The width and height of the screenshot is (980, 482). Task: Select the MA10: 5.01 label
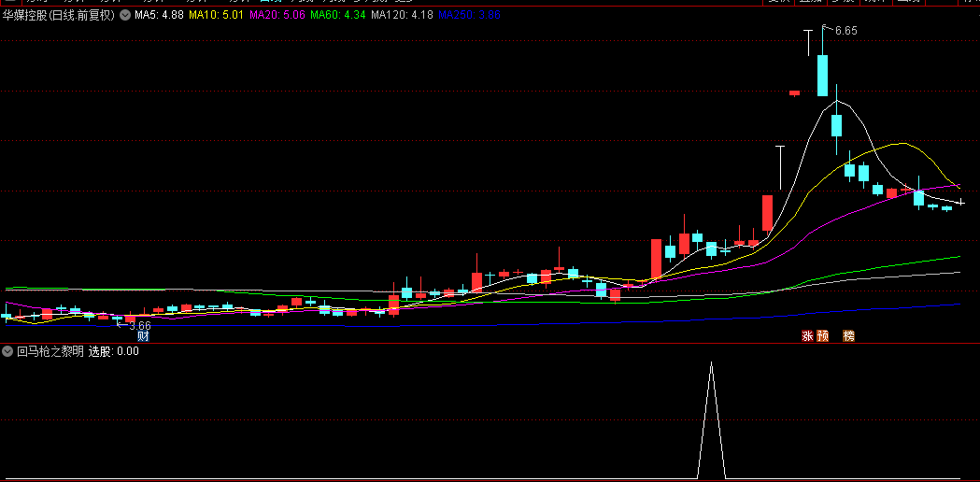(214, 16)
